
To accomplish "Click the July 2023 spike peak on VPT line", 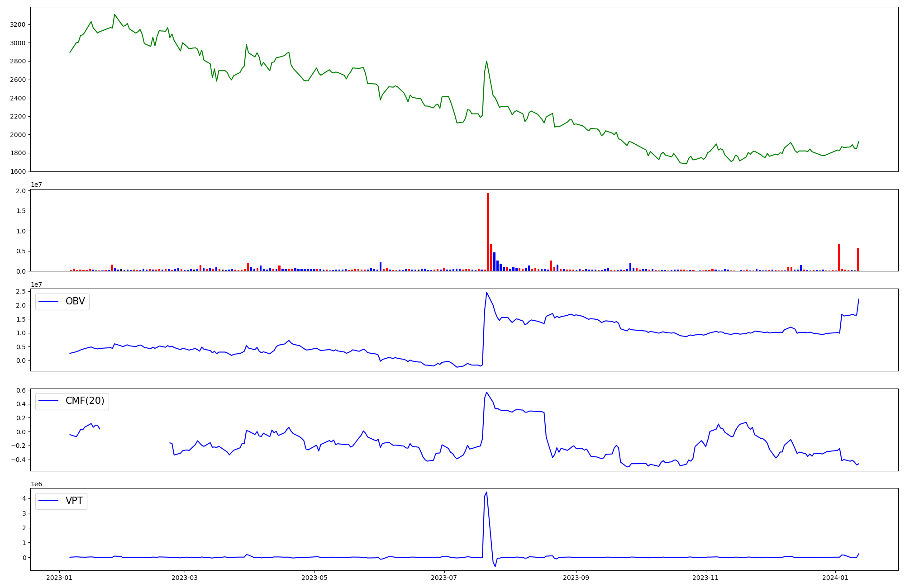I will point(486,492).
